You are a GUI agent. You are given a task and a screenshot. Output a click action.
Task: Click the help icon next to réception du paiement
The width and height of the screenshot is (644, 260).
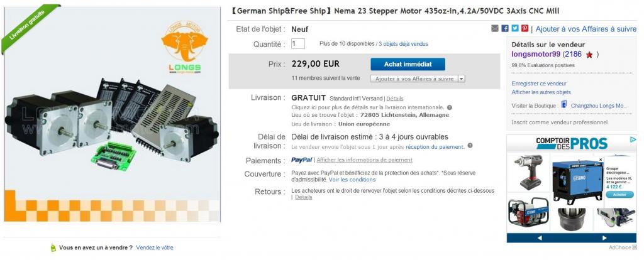(x=470, y=146)
